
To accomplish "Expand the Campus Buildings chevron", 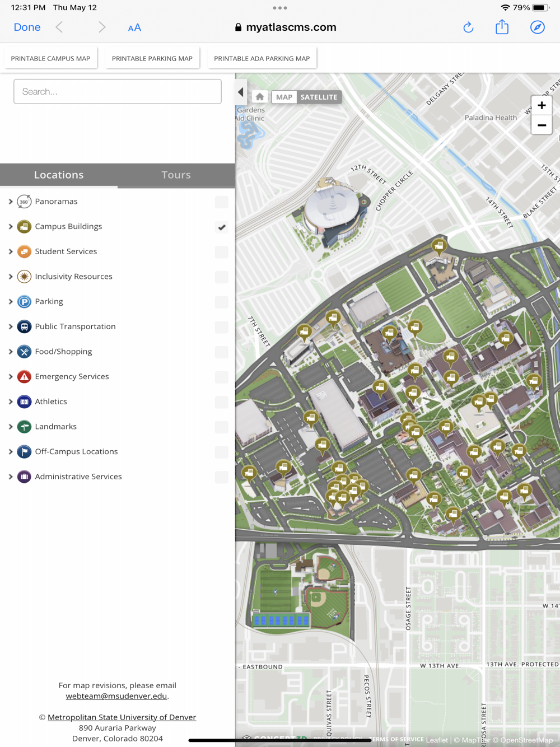I will point(10,227).
